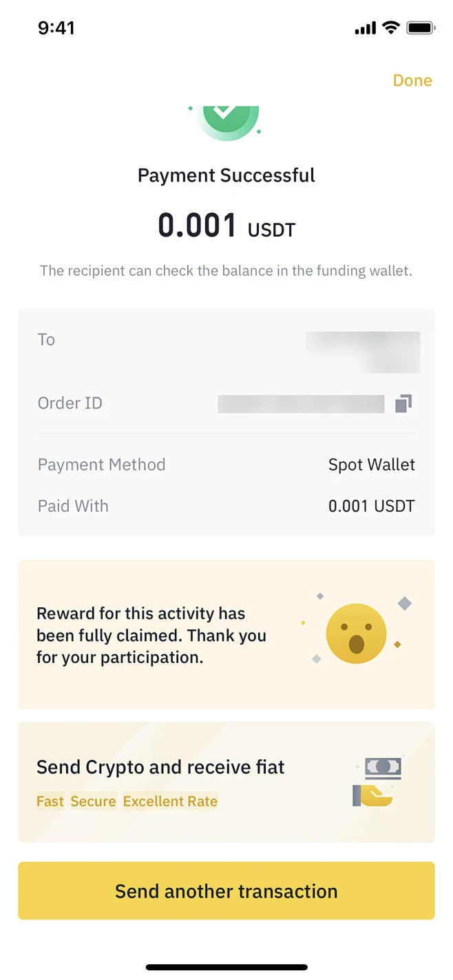Click the Order ID value field
Screen dimensions: 453x980
tap(301, 404)
